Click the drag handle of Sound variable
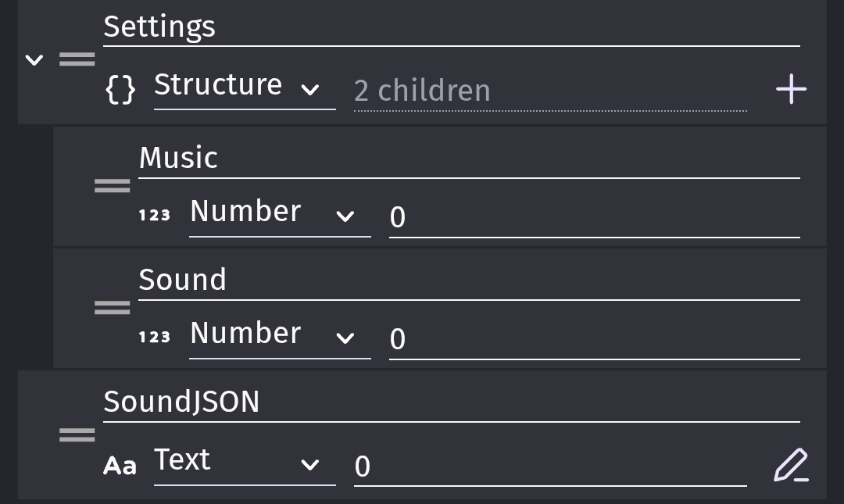 [x=112, y=308]
